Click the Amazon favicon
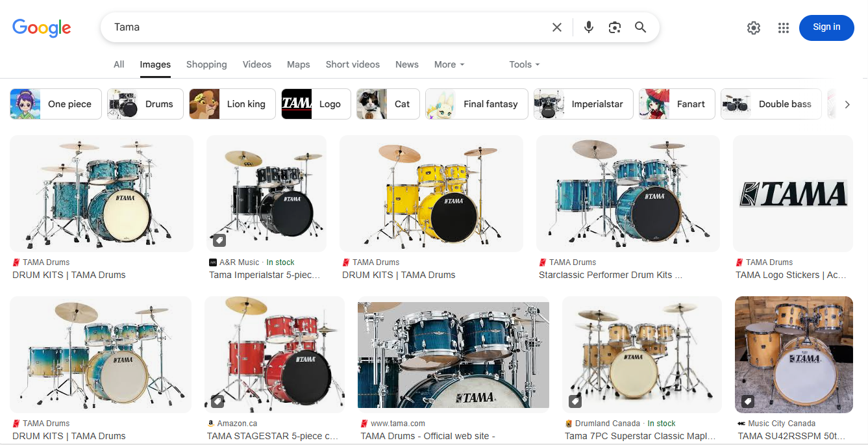Screen dimensions: 868x445 point(211,424)
